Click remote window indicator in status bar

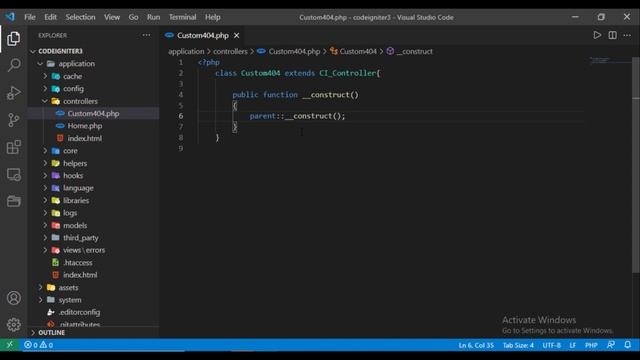(9, 345)
